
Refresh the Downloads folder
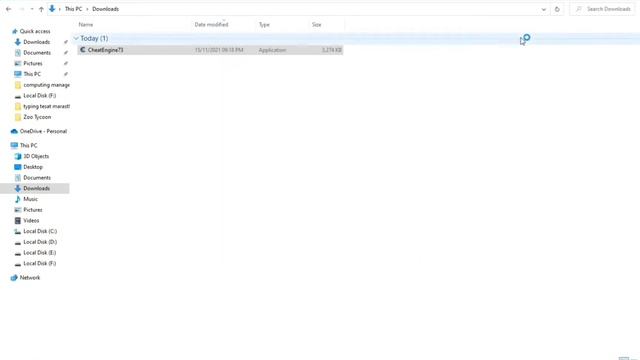557,9
